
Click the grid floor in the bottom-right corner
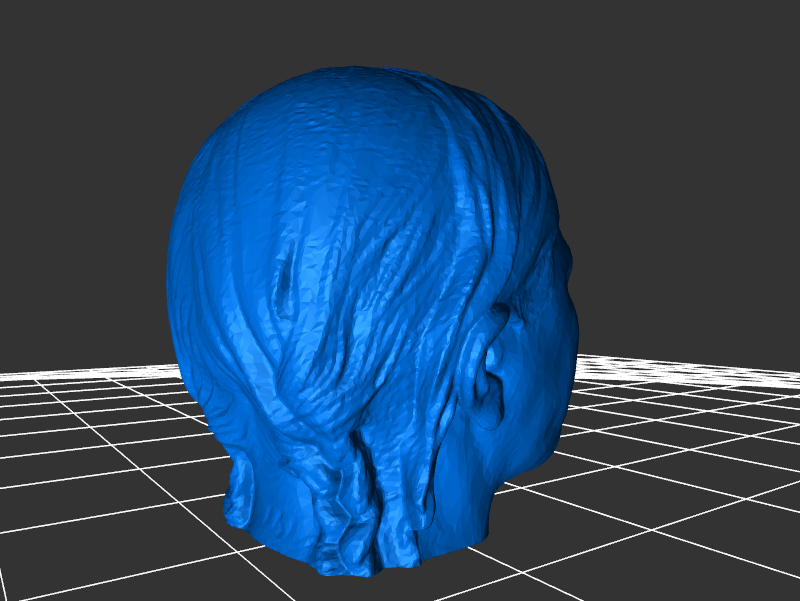(x=740, y=560)
